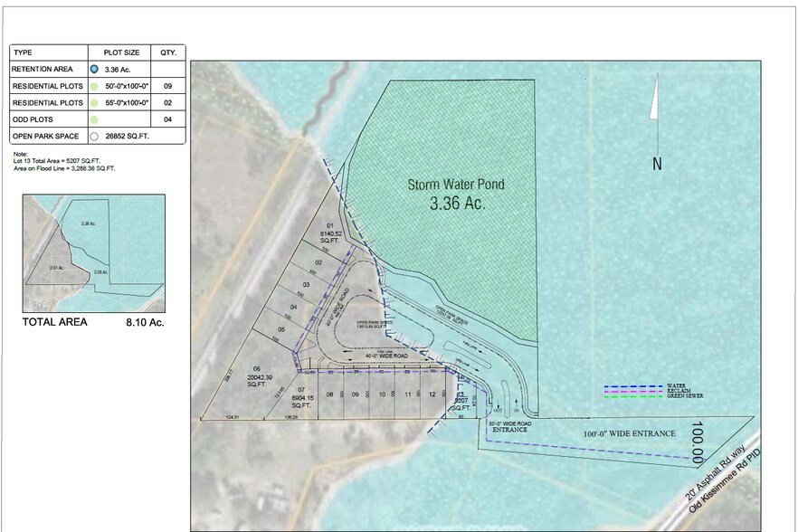798x532 pixels.
Task: Select lot 04 on the site plan
Action: tap(294, 307)
